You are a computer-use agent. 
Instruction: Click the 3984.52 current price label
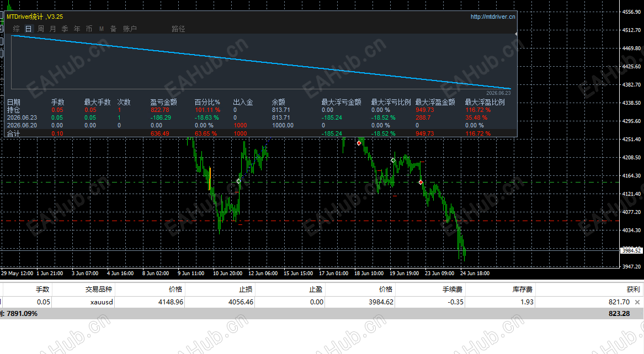631,251
